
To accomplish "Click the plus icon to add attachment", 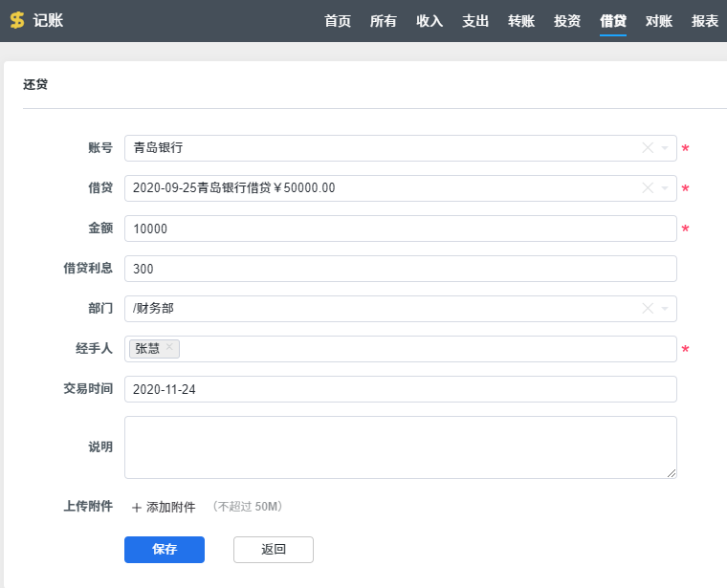I will (136, 508).
